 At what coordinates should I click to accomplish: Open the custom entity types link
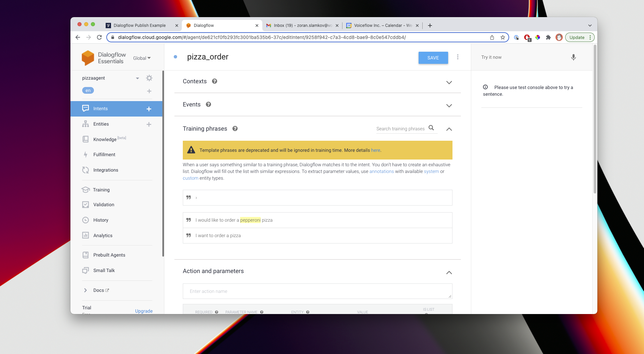point(191,178)
